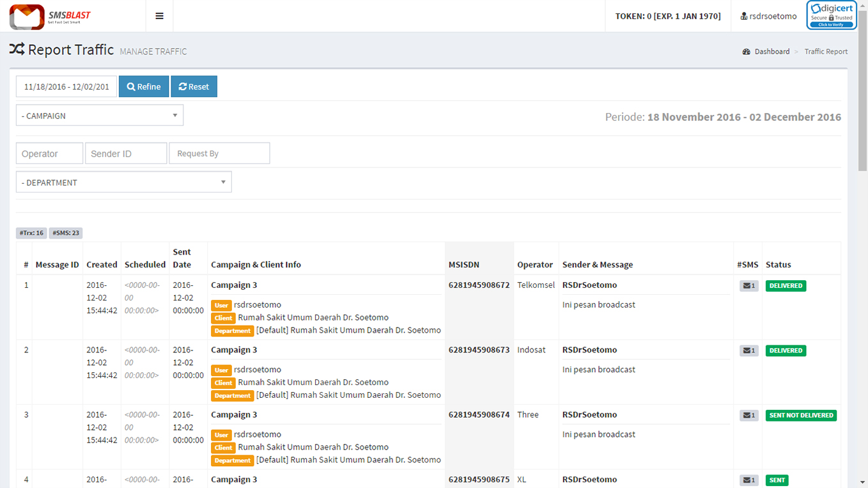
Task: Open the CAMPAIGN dropdown
Action: pyautogui.click(x=100, y=116)
